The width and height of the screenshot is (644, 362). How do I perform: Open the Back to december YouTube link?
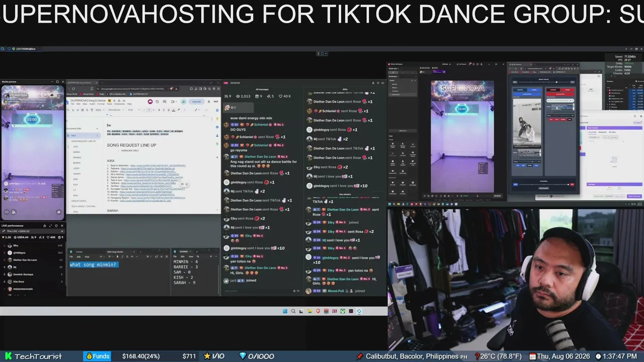[x=158, y=165]
